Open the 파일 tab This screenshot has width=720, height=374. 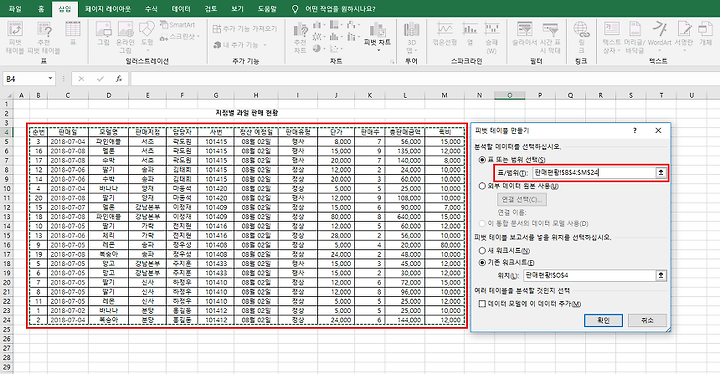click(x=15, y=9)
